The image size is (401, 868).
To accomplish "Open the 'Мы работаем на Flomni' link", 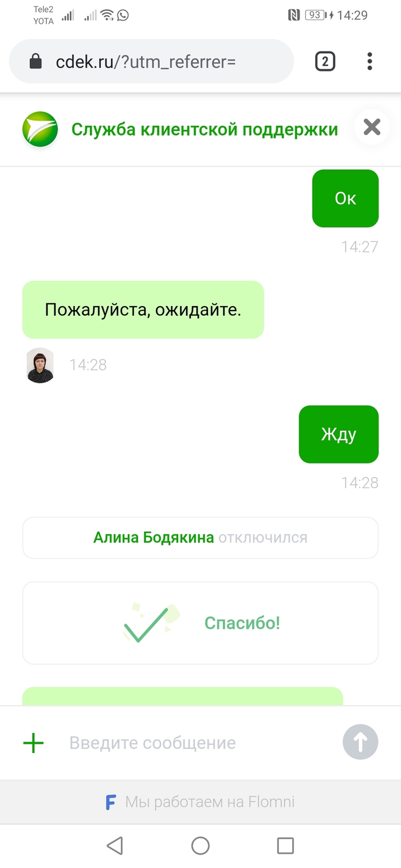I will [200, 802].
